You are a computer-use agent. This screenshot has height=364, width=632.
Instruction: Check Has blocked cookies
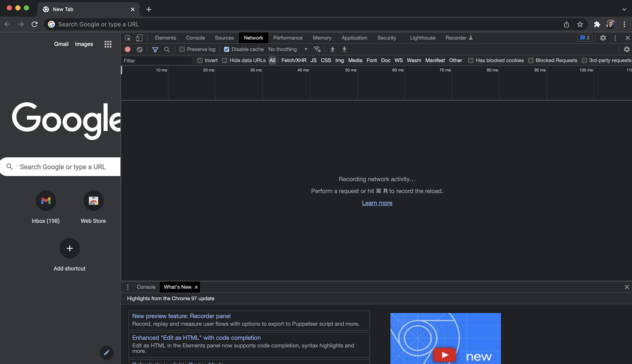click(x=471, y=61)
